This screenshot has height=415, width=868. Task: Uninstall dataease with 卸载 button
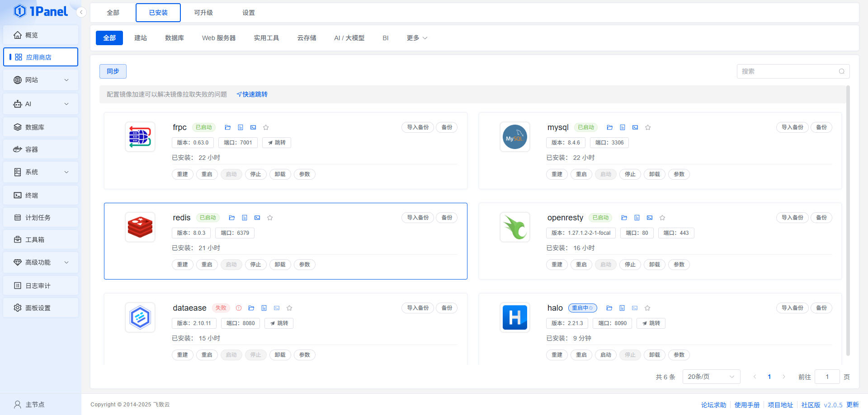pos(280,355)
